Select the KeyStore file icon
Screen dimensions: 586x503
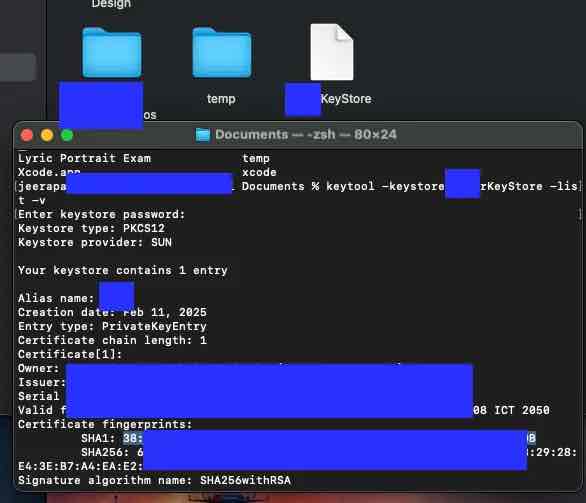(331, 52)
